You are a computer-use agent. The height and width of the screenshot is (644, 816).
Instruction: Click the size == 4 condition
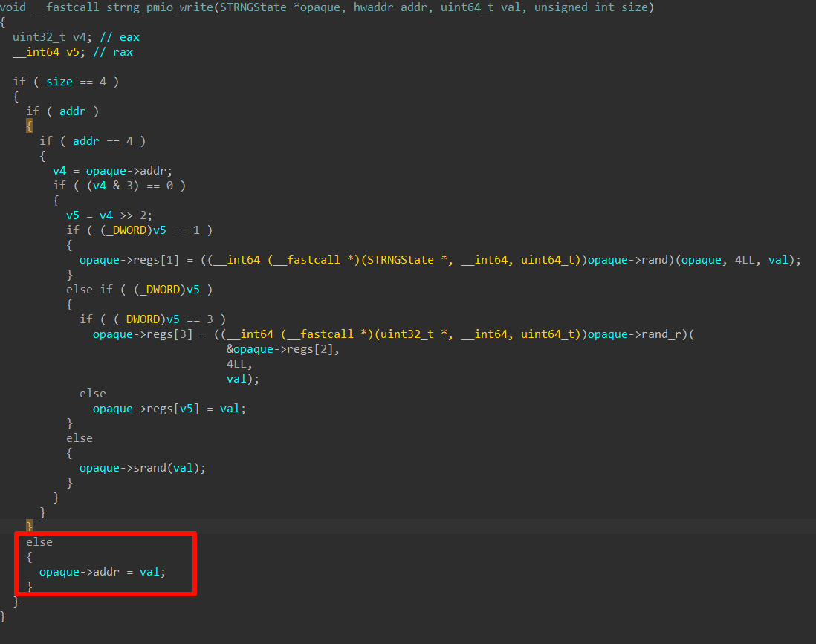(x=72, y=82)
